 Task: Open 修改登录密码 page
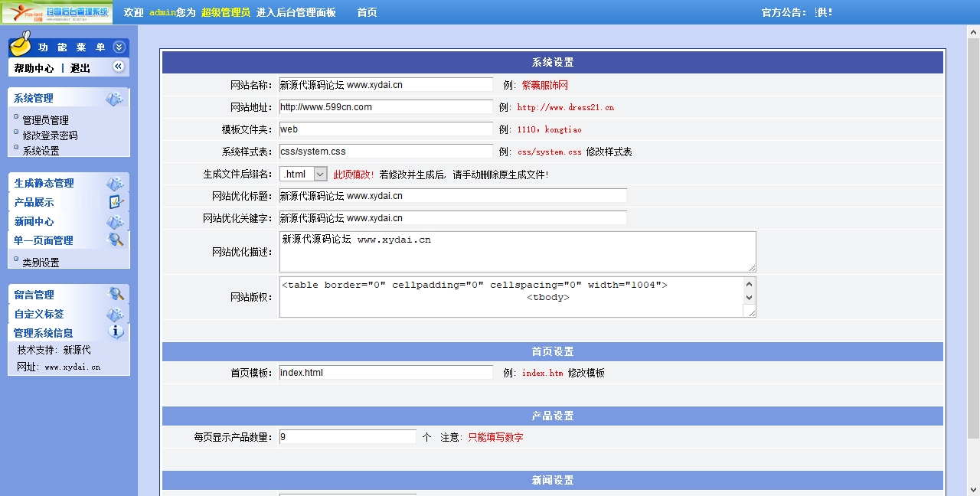[x=50, y=135]
